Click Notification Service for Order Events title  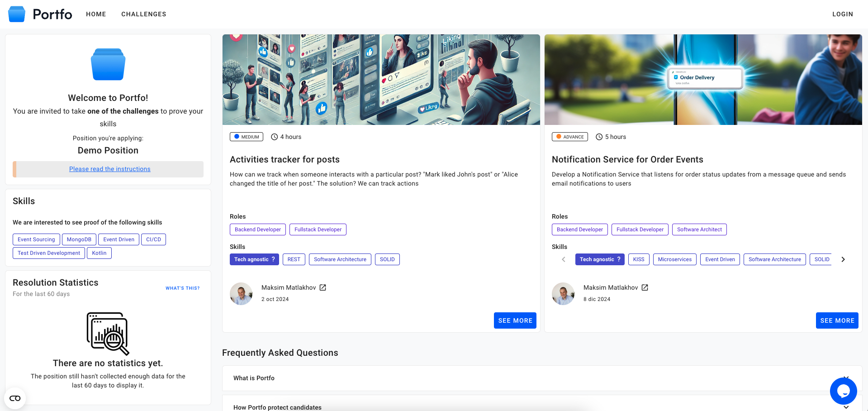(x=627, y=159)
